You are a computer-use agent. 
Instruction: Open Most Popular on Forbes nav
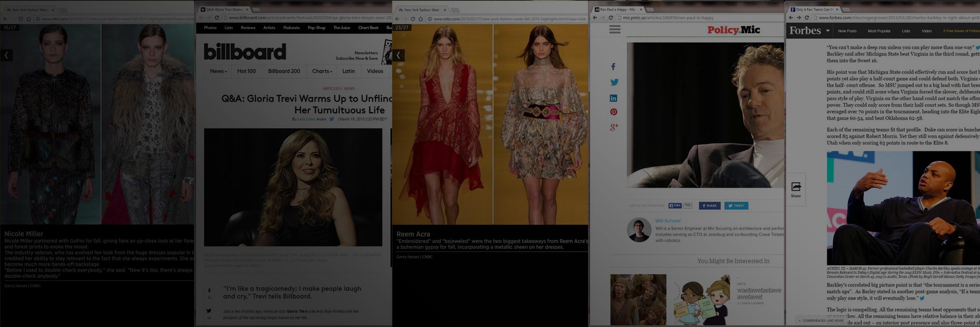[879, 31]
